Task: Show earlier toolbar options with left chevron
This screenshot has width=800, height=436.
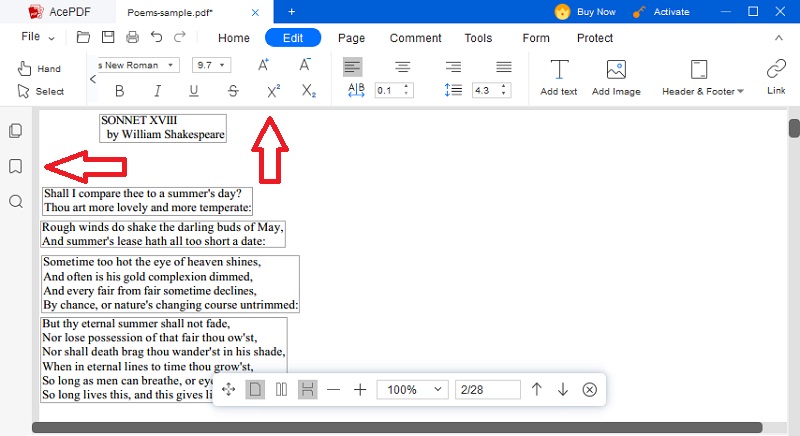Action: coord(93,79)
